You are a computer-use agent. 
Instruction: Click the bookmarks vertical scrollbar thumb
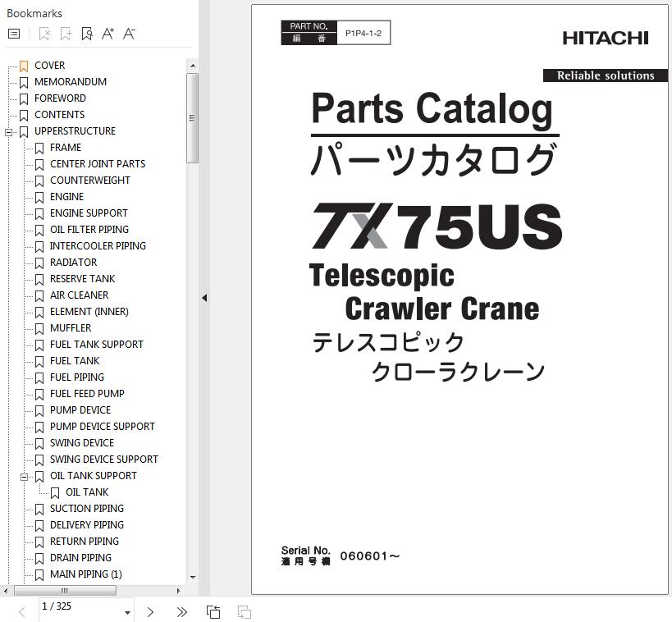click(x=193, y=118)
